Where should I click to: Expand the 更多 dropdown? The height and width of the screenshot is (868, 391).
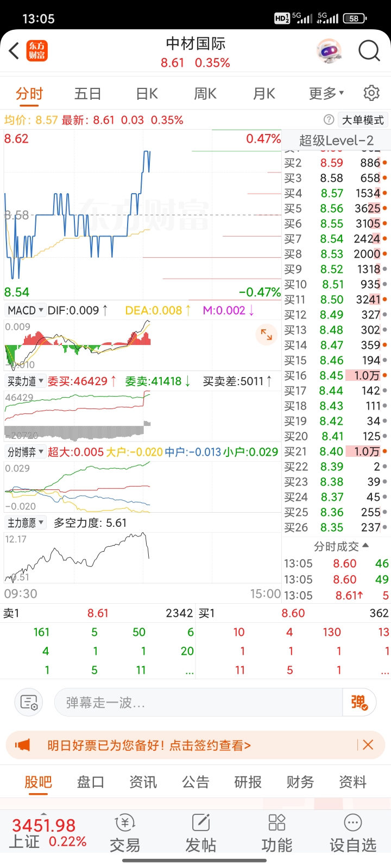coord(326,94)
